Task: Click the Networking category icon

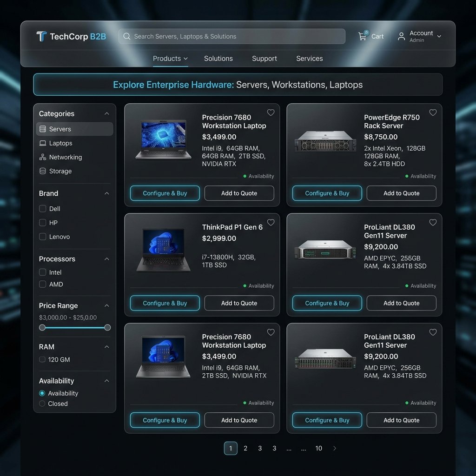Action: tap(43, 157)
